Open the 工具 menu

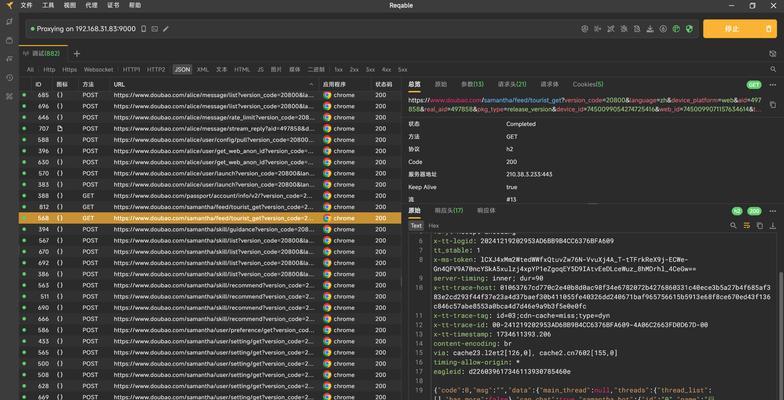point(48,6)
